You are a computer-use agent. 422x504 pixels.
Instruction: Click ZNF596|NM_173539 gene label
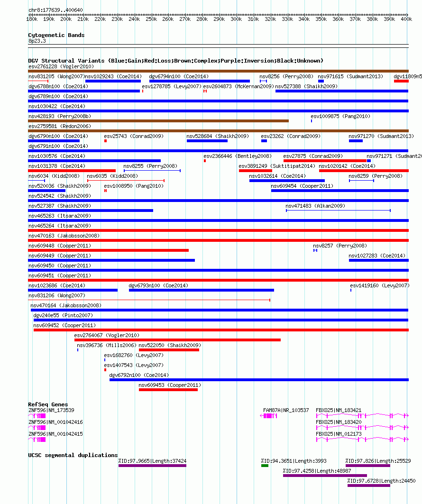(x=51, y=411)
